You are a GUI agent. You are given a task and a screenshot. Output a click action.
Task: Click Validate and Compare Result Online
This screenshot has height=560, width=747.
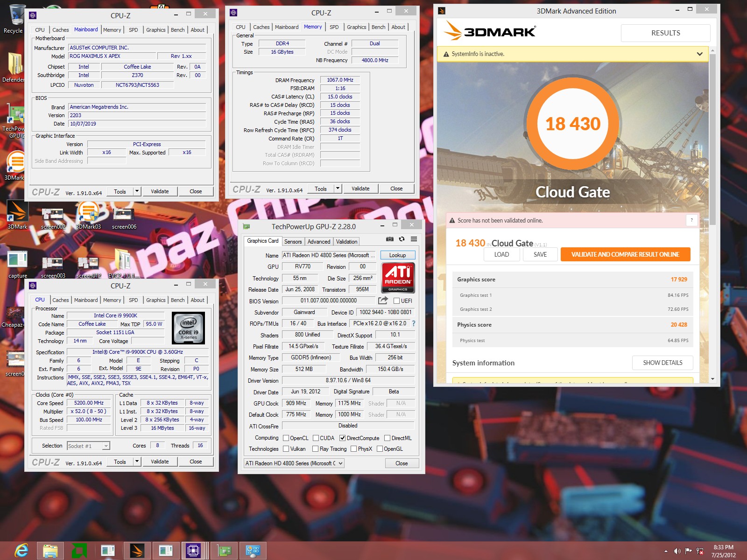tap(625, 254)
